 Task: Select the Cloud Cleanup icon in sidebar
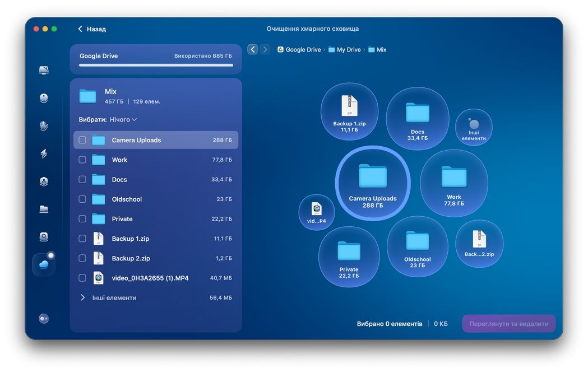(44, 264)
